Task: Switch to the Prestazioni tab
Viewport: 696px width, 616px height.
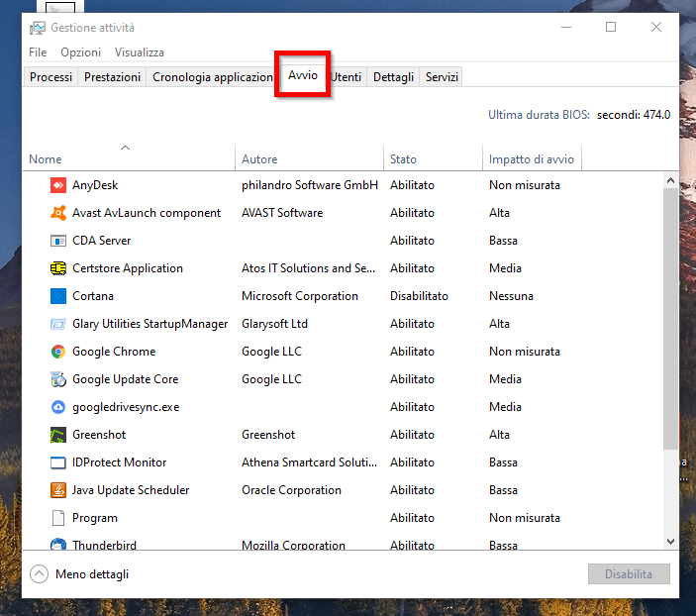Action: point(112,77)
